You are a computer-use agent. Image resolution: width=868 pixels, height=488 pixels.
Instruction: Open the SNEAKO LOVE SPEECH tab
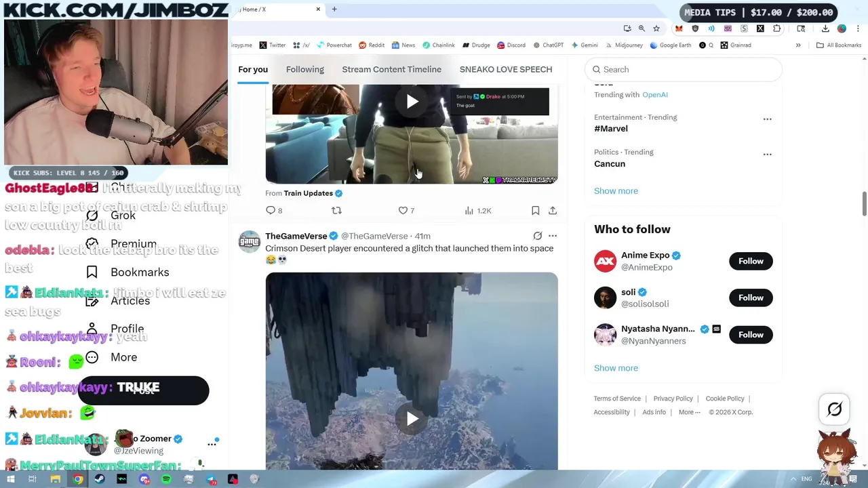pos(506,69)
